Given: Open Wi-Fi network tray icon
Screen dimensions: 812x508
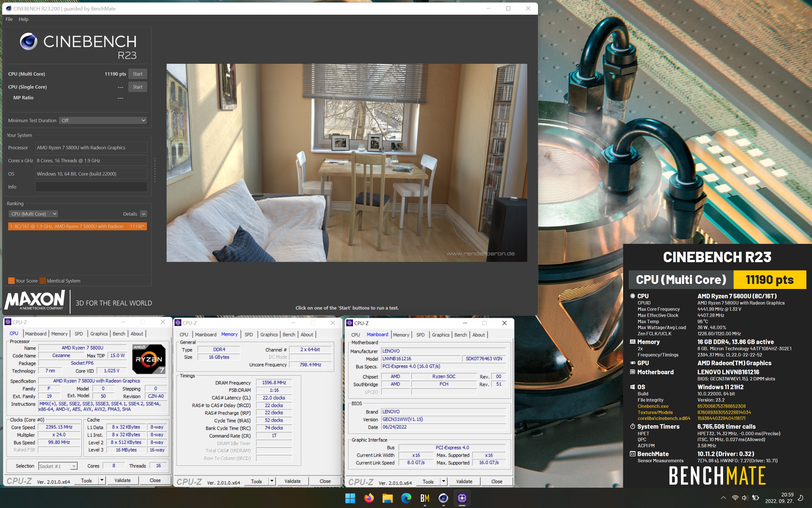Looking at the screenshot, I should tap(735, 498).
